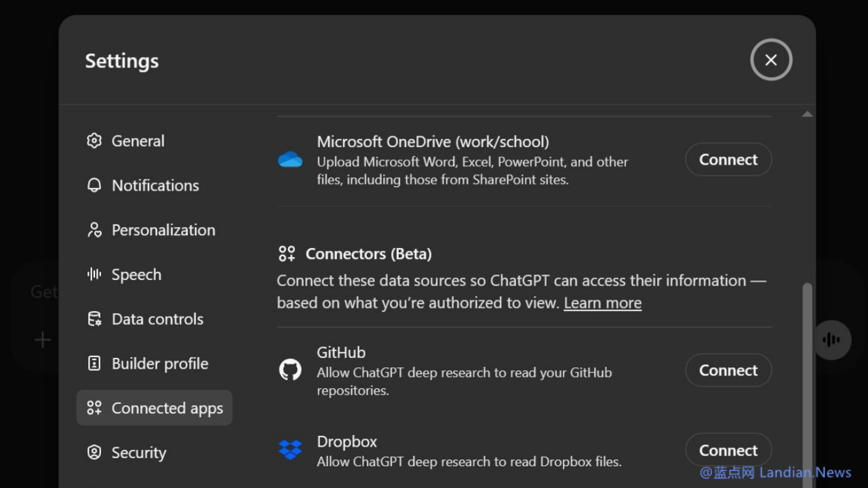The height and width of the screenshot is (488, 868).
Task: Close the Settings dialog
Action: (771, 60)
